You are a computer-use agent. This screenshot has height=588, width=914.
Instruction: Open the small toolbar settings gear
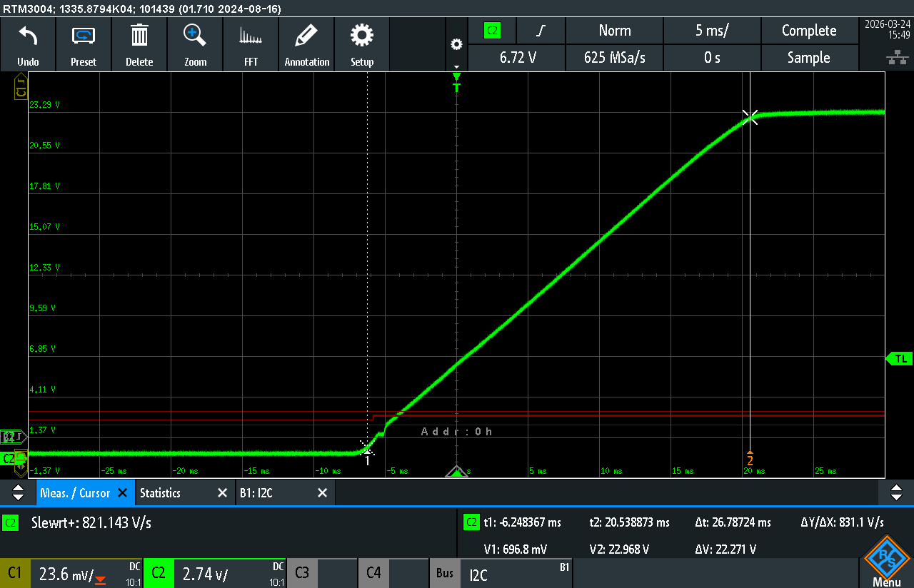pyautogui.click(x=456, y=44)
